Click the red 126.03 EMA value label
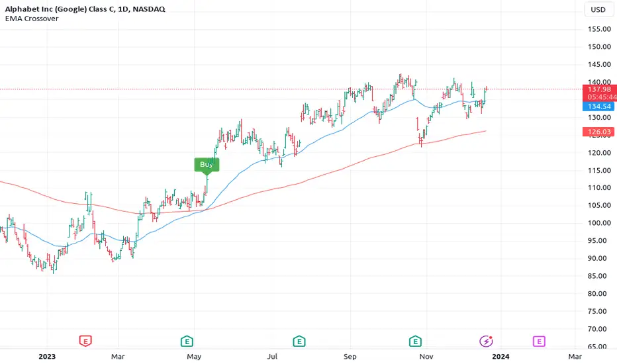617x364 pixels. 598,132
